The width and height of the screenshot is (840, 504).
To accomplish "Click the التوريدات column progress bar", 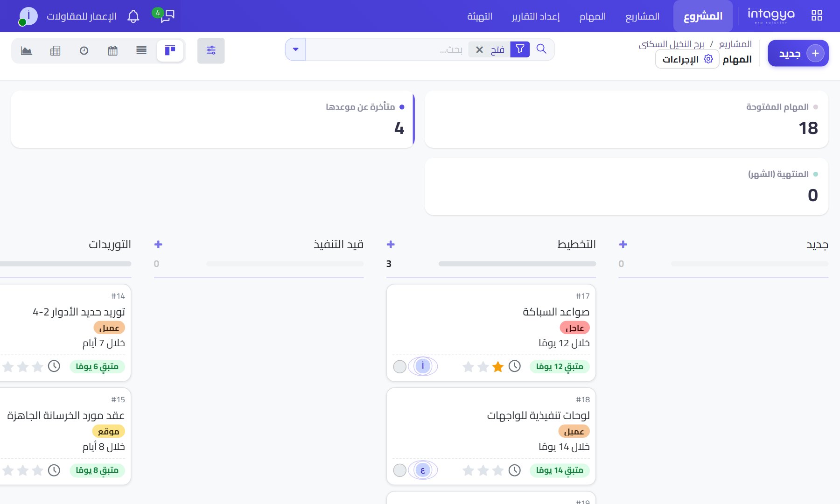I will click(x=65, y=264).
